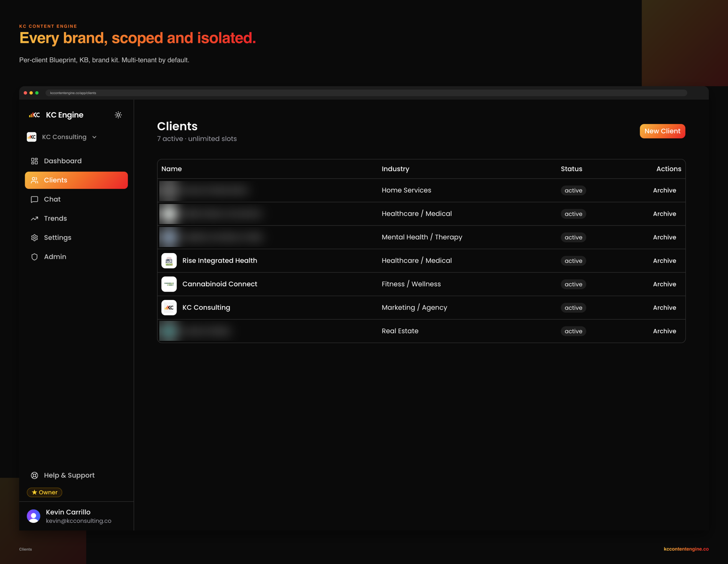Open the Admin section label
728x564 pixels.
pos(55,257)
